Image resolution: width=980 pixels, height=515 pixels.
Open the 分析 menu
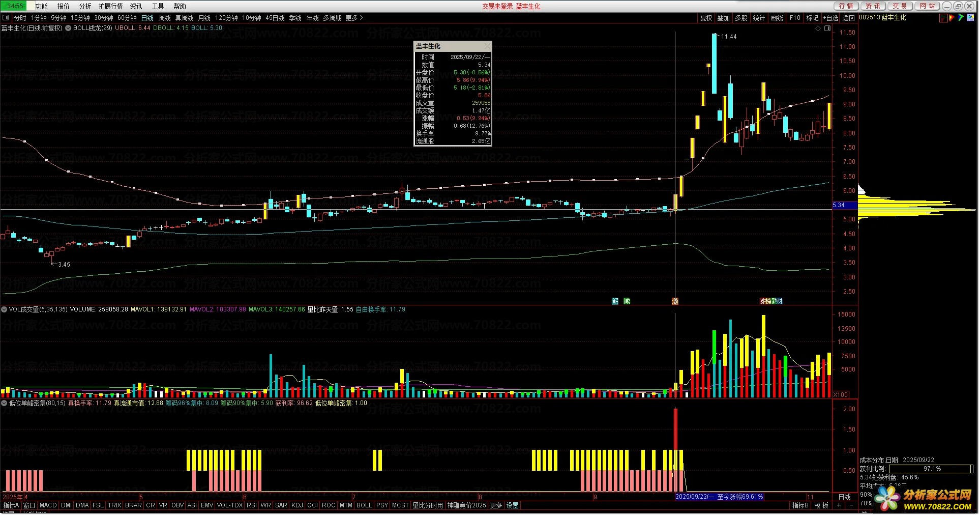tap(85, 6)
